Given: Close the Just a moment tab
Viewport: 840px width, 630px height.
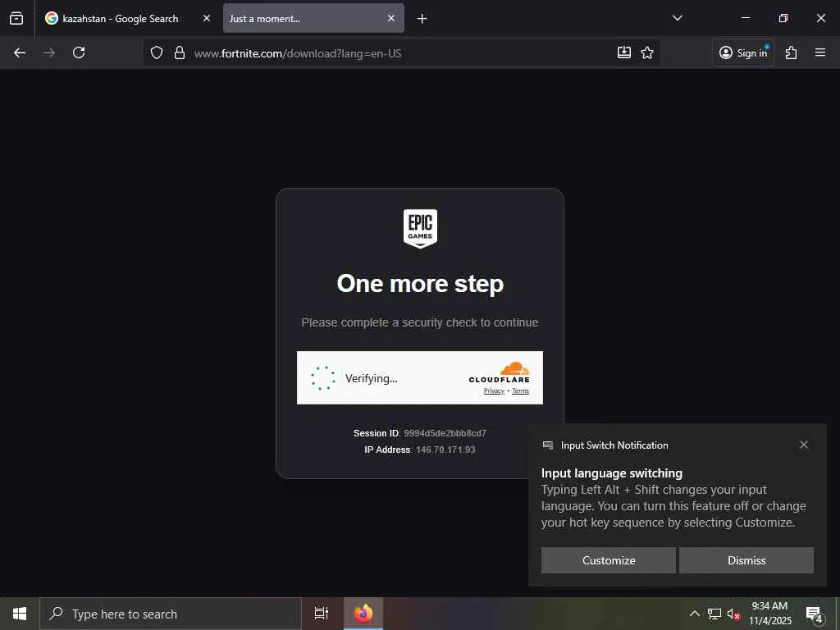Looking at the screenshot, I should pos(391,18).
